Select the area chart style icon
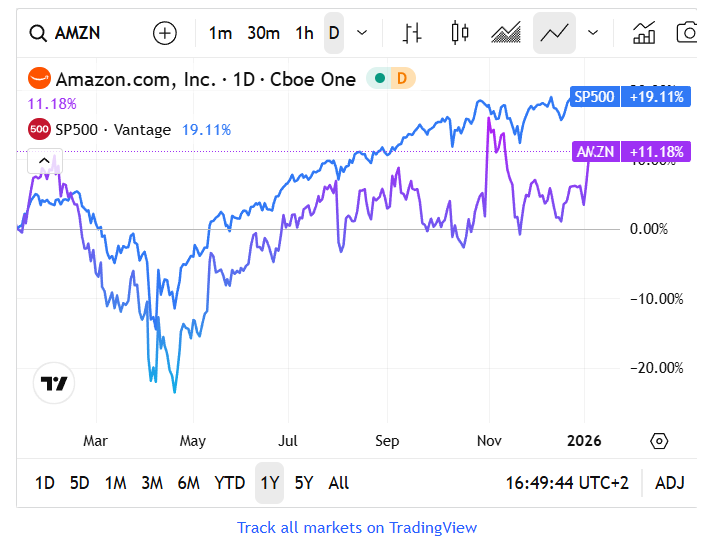Image resolution: width=712 pixels, height=546 pixels. point(506,33)
